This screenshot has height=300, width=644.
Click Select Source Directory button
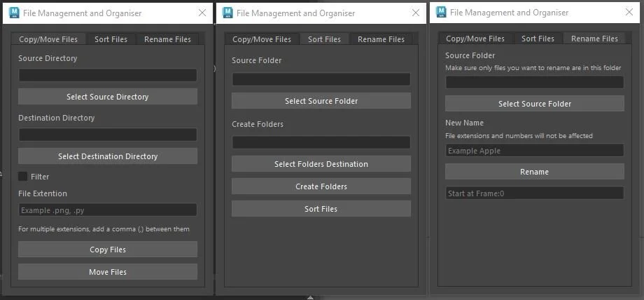(x=108, y=97)
